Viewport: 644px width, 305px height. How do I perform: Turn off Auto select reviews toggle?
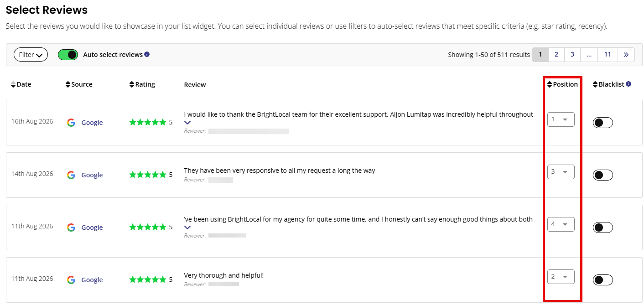[68, 55]
